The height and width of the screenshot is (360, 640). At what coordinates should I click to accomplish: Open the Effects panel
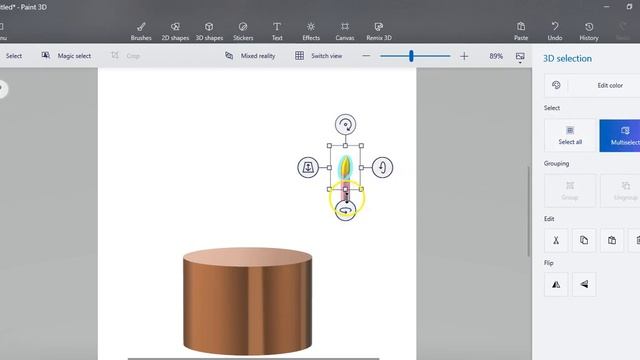311,31
